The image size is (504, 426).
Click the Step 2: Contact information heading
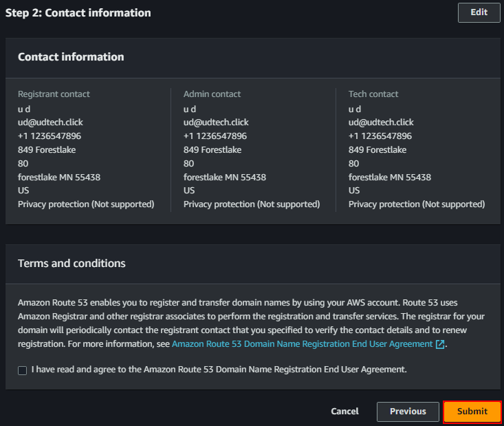click(78, 13)
